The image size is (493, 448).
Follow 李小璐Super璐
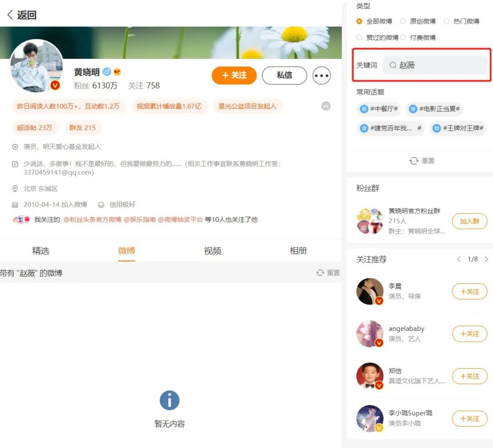470,418
